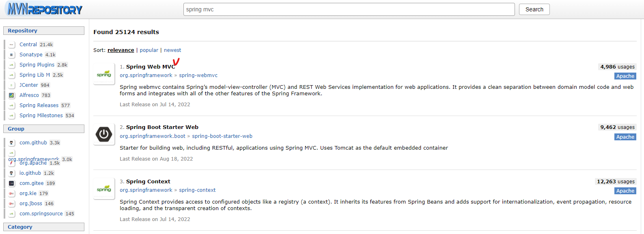The height and width of the screenshot is (234, 644).
Task: Click the Central repository icon
Action: 12,45
